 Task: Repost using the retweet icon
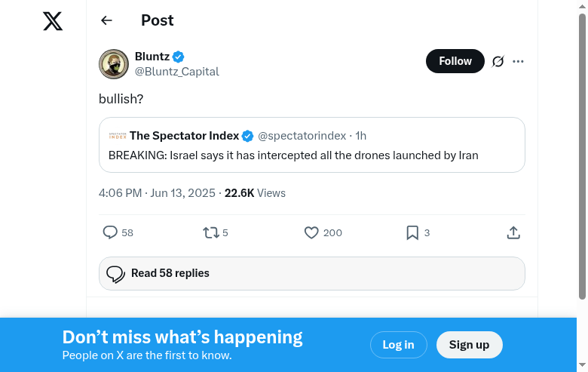pos(211,232)
